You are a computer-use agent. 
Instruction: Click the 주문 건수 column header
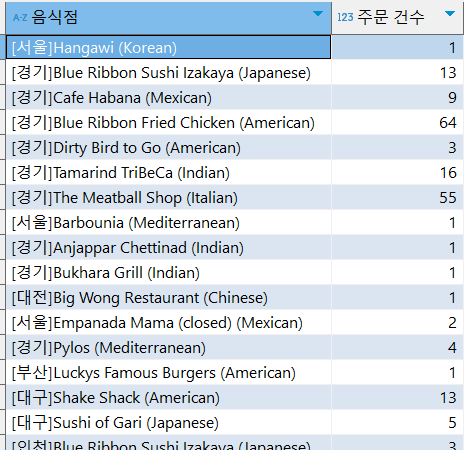(x=398, y=17)
